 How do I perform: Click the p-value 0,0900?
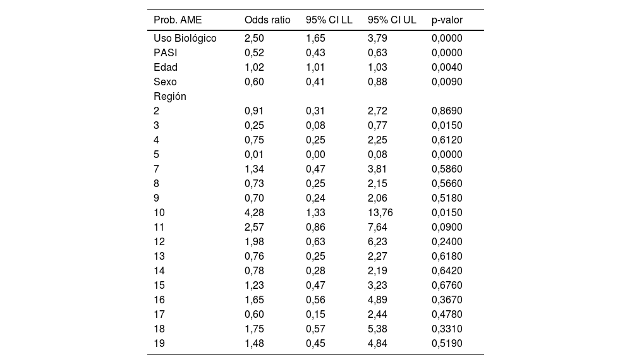[447, 227]
